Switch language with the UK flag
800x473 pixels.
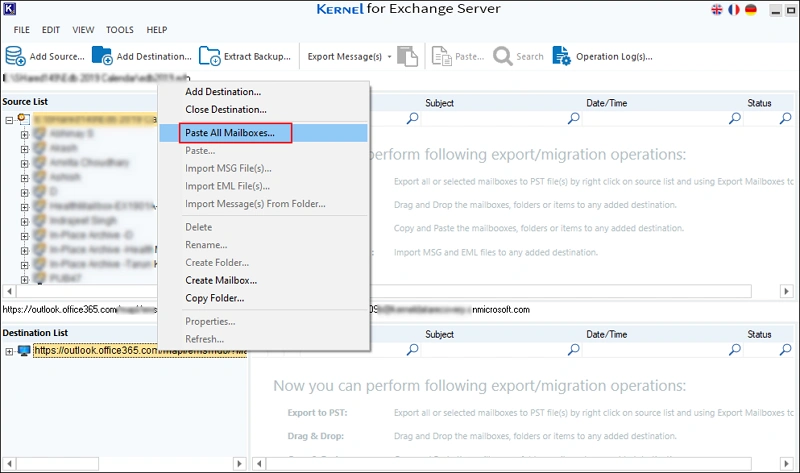[717, 10]
